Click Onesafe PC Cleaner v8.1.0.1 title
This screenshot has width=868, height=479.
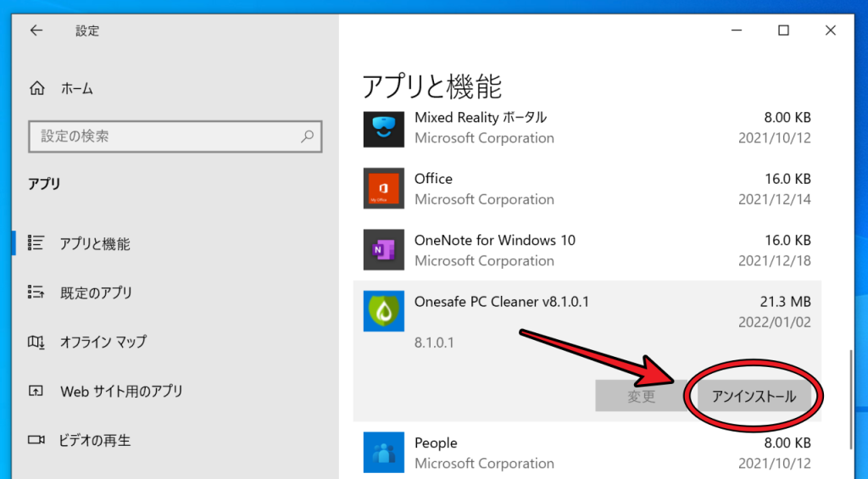(x=502, y=302)
